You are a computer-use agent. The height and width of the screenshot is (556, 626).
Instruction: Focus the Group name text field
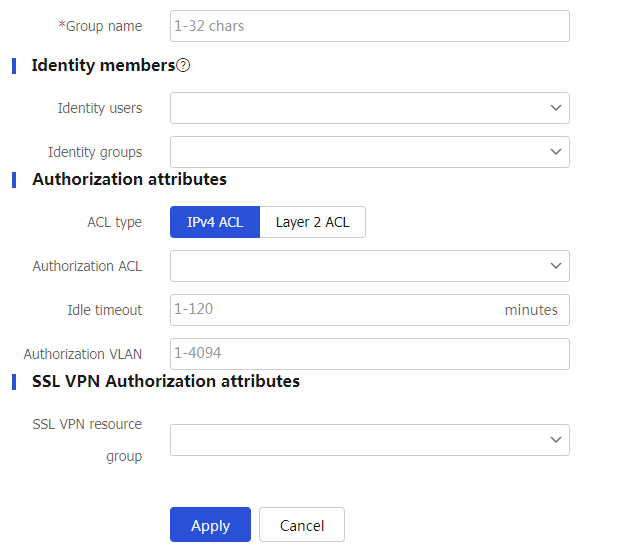coord(369,26)
